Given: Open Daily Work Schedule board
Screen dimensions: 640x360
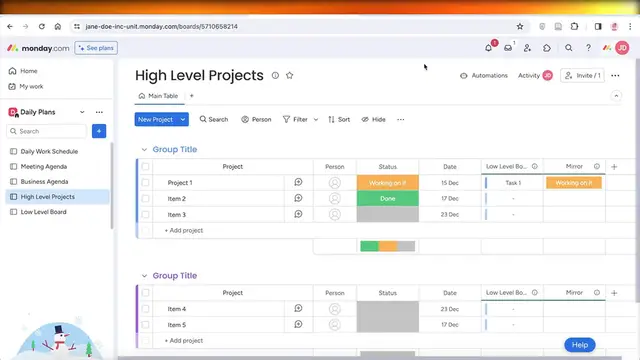Looking at the screenshot, I should tap(49, 151).
